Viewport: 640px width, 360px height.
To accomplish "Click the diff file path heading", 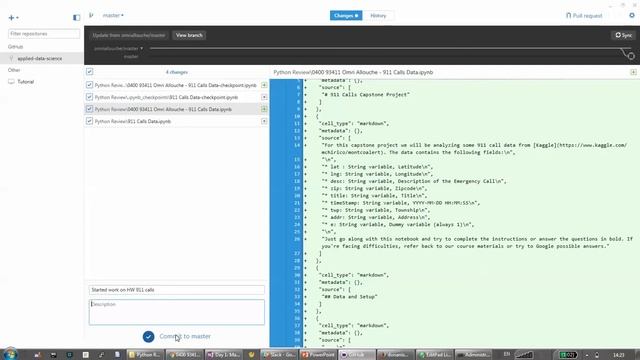I will [x=353, y=72].
